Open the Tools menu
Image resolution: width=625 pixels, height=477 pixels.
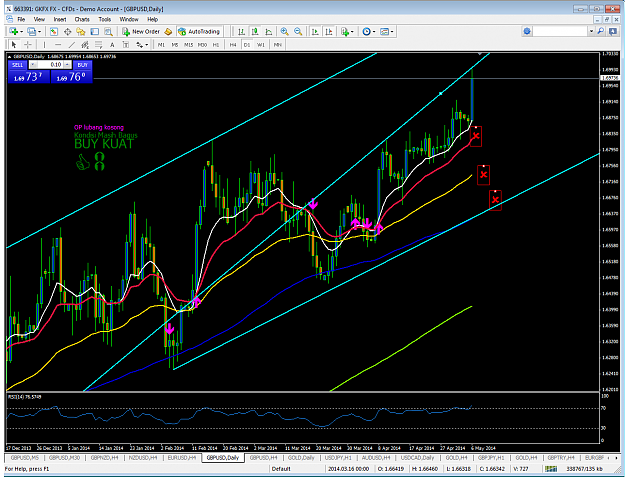(105, 19)
